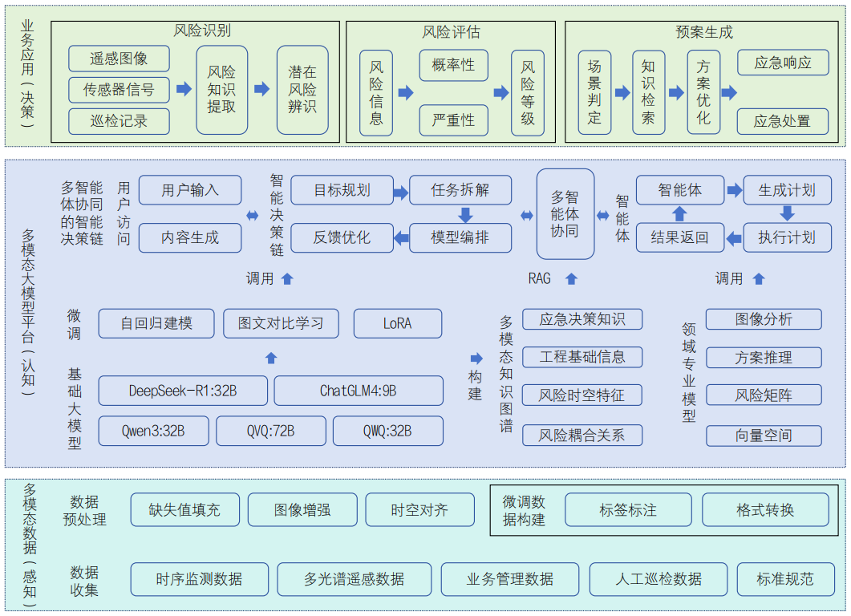Image resolution: width=851 pixels, height=616 pixels.
Task: Select the 任务拆解 box
Action: coord(460,190)
